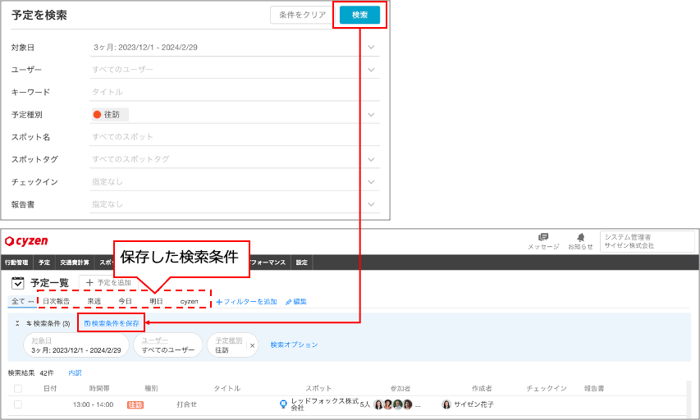
Task: Switch to the 日次報告 filter tab
Action: tap(56, 301)
